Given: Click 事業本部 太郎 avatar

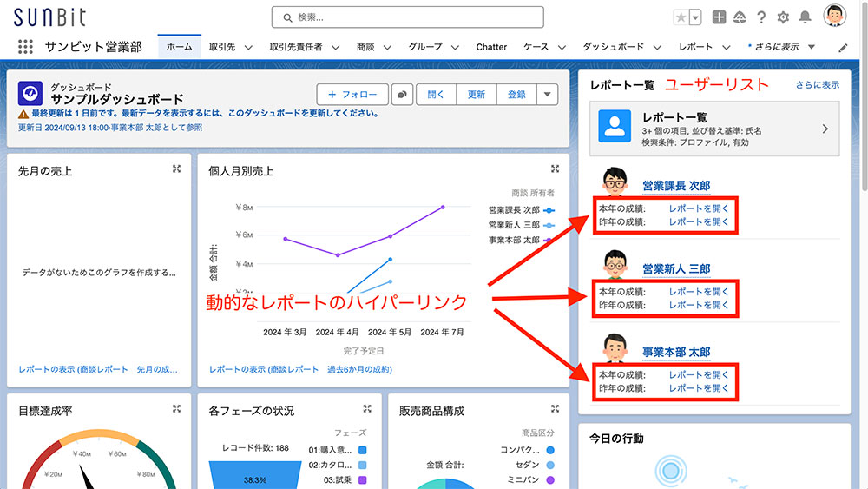Looking at the screenshot, I should click(x=615, y=347).
